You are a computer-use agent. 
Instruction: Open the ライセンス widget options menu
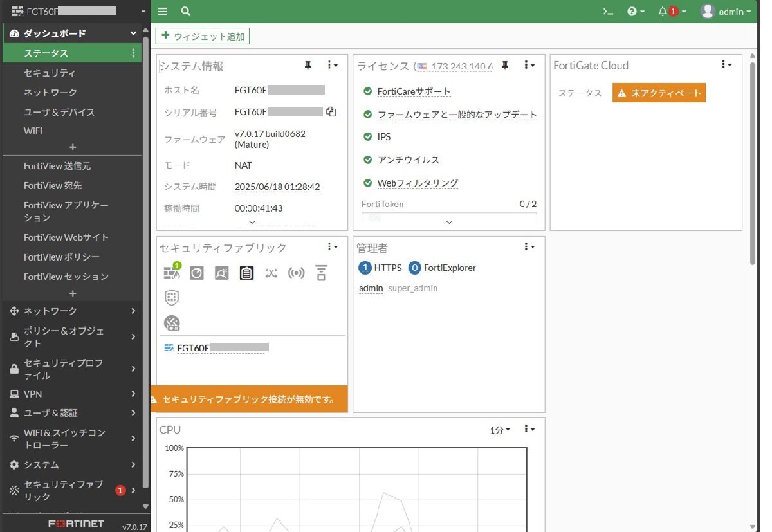pos(529,65)
